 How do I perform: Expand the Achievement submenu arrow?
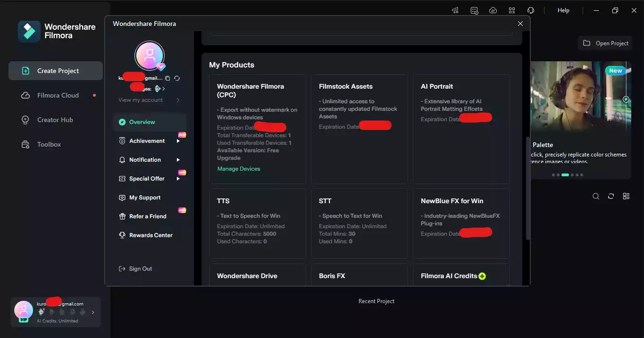pos(178,141)
